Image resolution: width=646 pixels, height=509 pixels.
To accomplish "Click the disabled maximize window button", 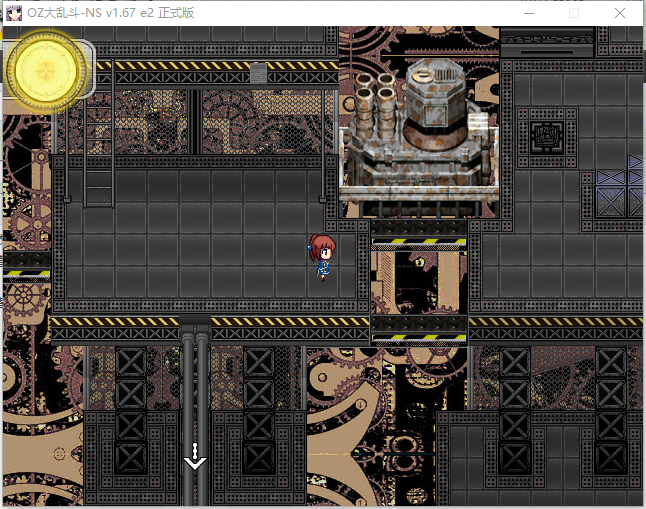I will (x=574, y=13).
